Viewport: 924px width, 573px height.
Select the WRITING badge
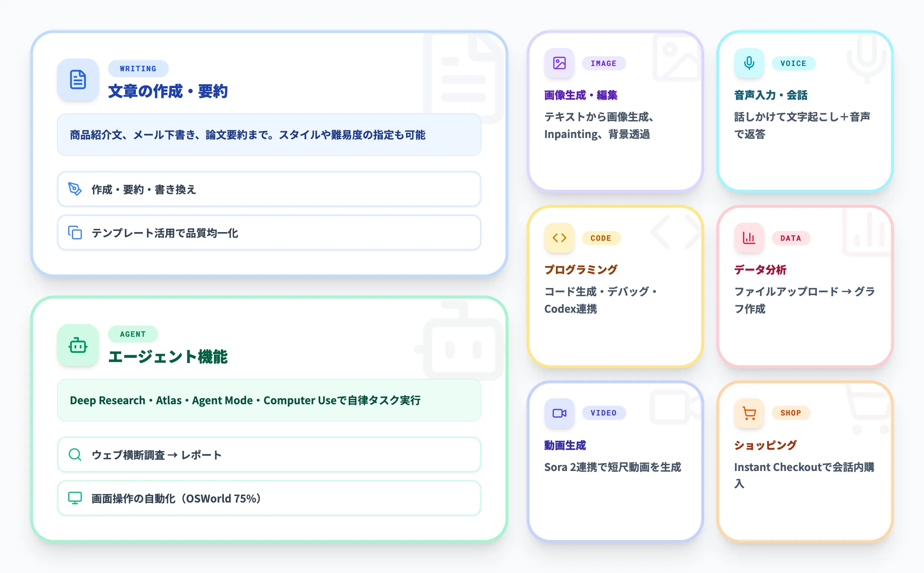pos(138,68)
